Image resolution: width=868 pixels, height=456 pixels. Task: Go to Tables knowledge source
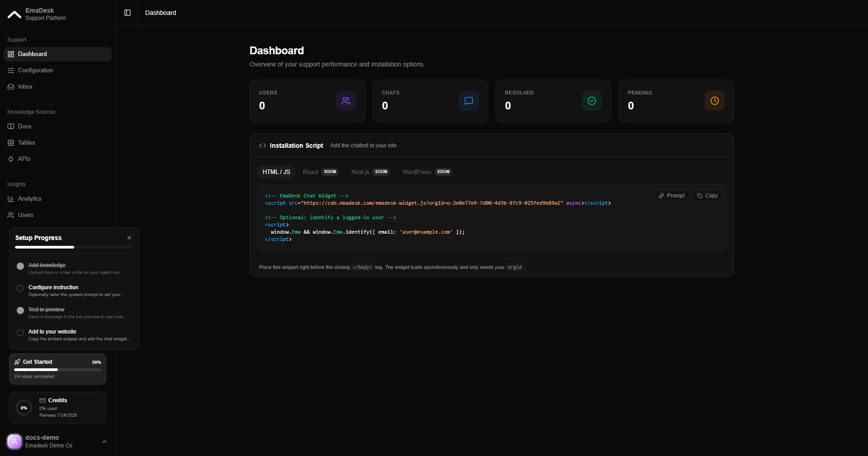tap(57, 143)
